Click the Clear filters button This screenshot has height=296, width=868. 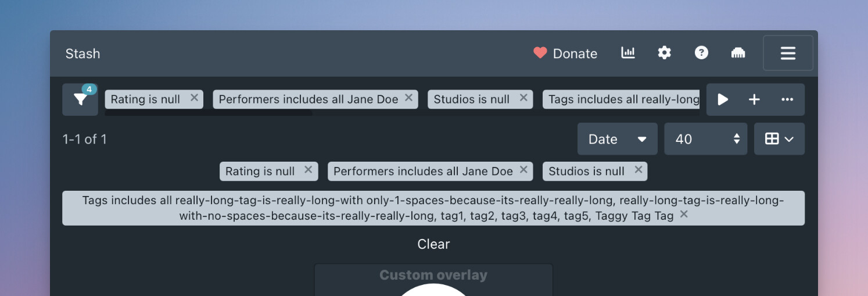click(433, 244)
